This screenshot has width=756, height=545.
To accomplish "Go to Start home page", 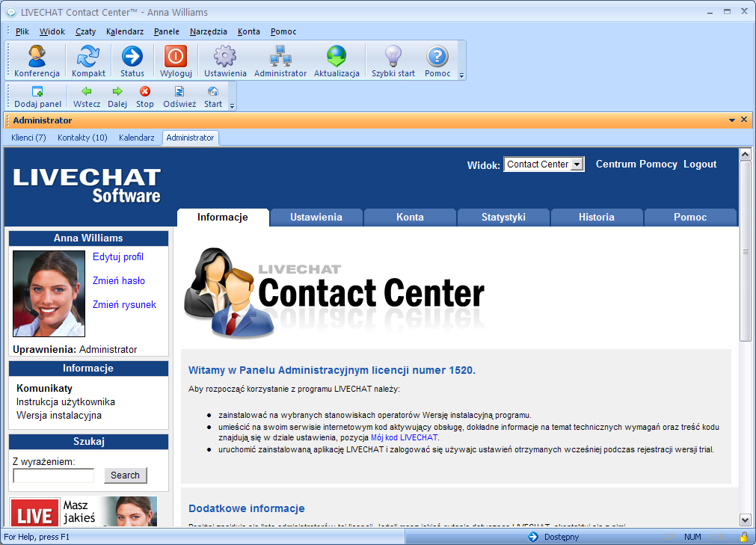I will (213, 97).
